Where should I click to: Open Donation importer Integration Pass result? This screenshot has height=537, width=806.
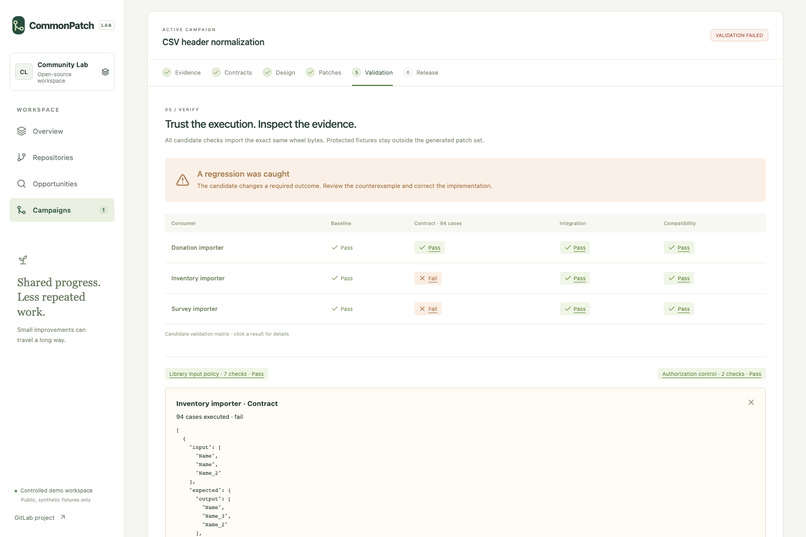coord(575,248)
